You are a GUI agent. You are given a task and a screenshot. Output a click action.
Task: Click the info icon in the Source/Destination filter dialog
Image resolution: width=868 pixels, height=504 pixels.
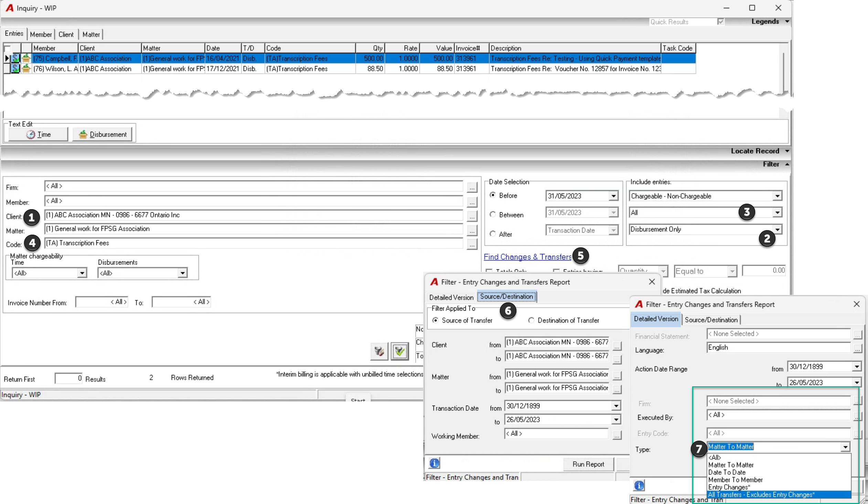435,463
